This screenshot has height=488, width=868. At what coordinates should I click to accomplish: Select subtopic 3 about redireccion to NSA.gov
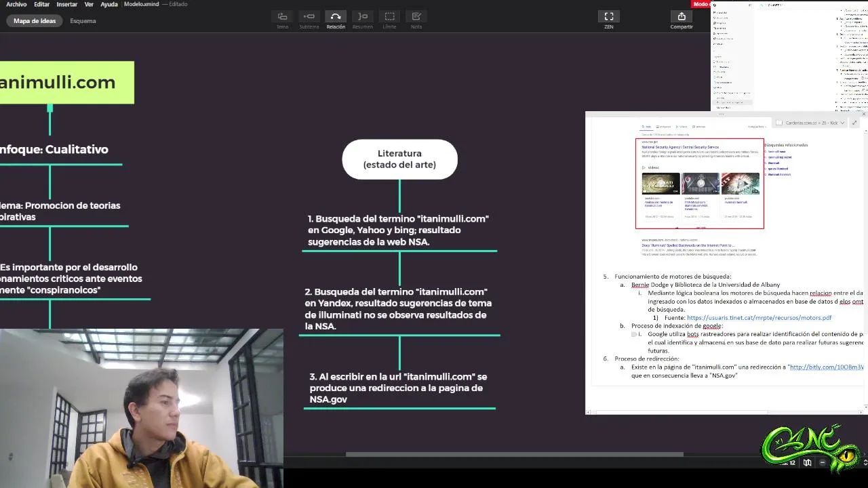pos(399,388)
